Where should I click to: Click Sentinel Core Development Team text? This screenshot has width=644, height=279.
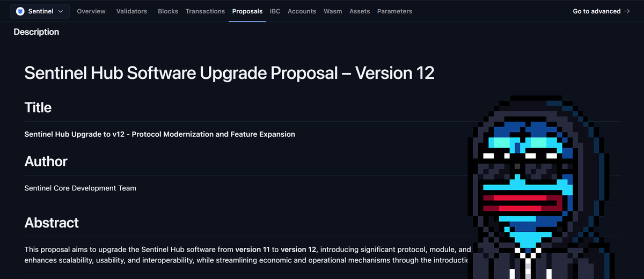[80, 188]
